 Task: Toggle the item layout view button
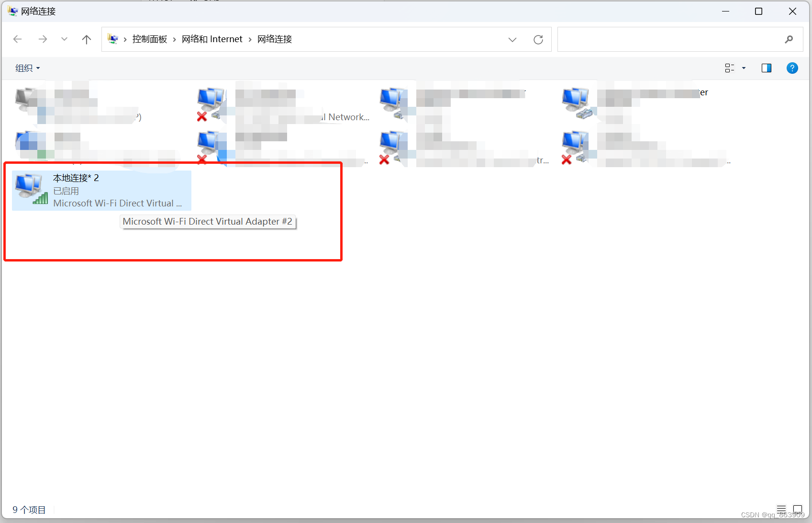coord(729,68)
